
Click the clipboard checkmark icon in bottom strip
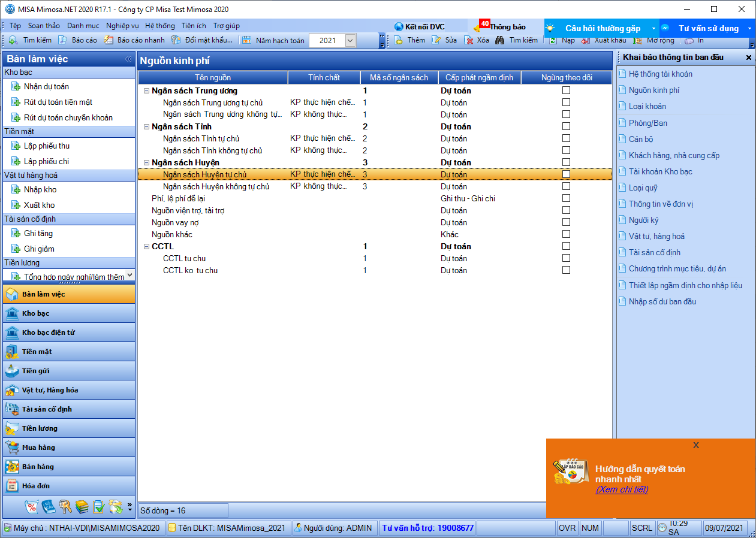click(x=99, y=507)
